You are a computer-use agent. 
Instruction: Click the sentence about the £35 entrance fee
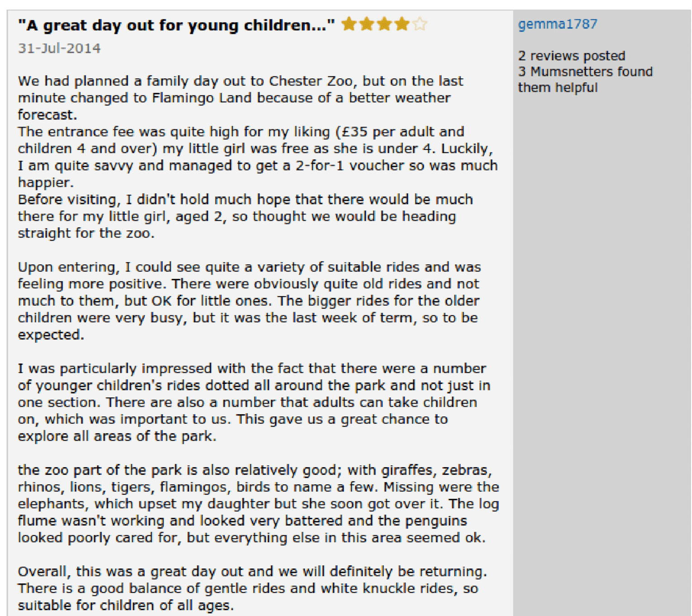tap(256, 140)
